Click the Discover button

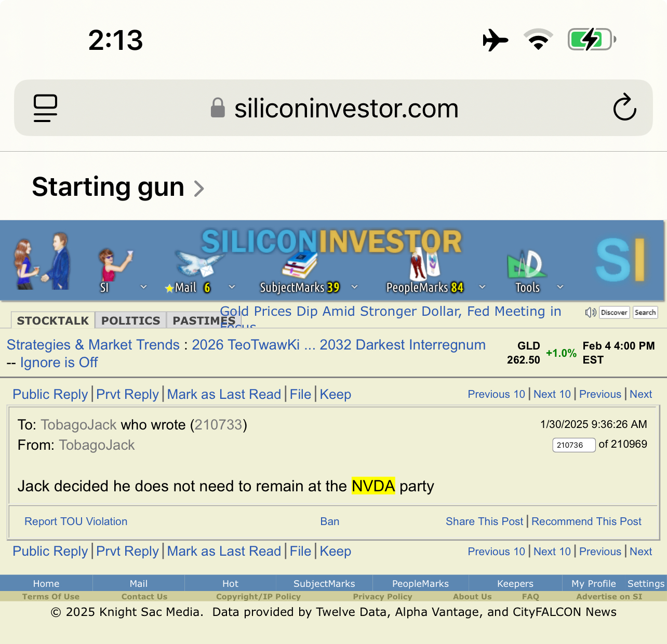click(615, 312)
